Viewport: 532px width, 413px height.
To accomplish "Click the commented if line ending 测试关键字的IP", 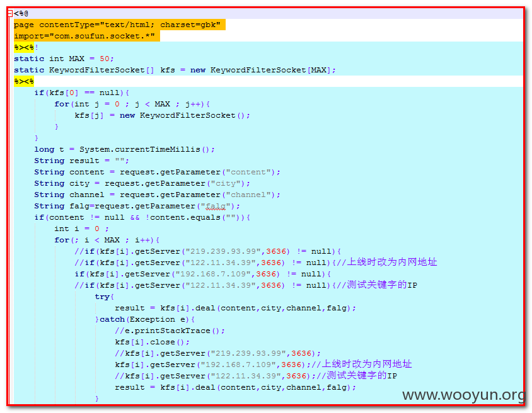I will (x=246, y=285).
